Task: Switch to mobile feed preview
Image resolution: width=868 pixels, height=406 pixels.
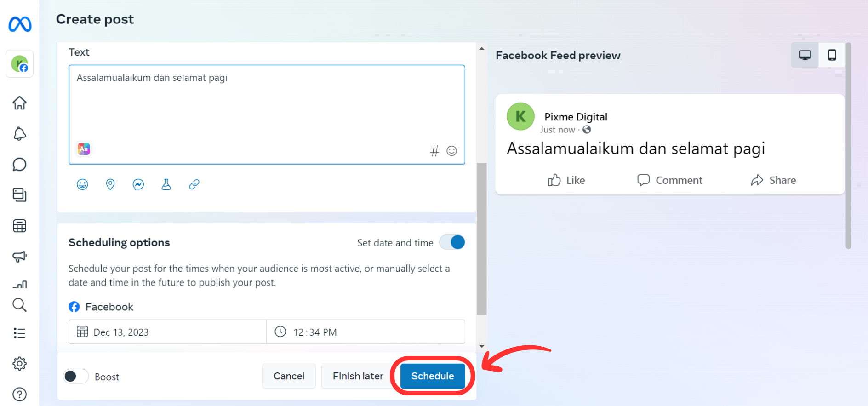Action: pyautogui.click(x=832, y=55)
